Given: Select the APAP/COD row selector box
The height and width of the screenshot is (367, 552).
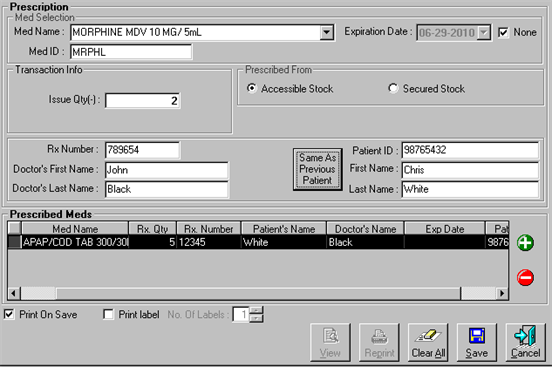Looking at the screenshot, I should 14,242.
